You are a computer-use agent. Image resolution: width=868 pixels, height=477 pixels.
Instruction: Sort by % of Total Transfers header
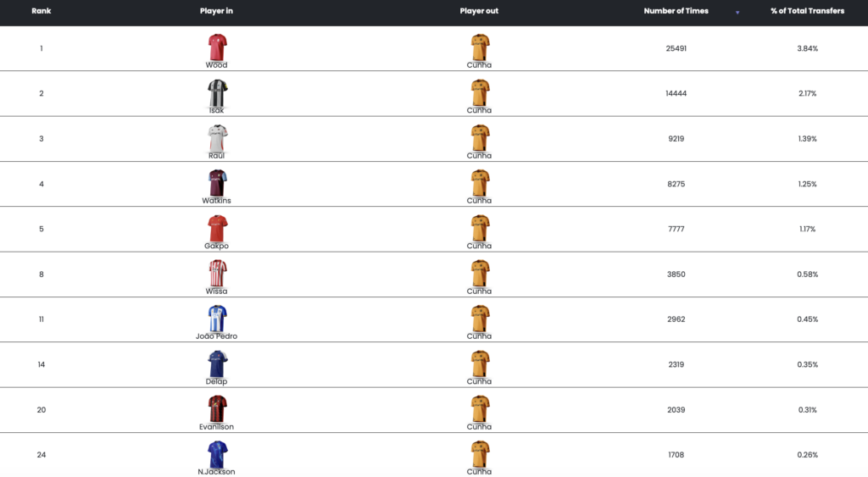(x=807, y=11)
